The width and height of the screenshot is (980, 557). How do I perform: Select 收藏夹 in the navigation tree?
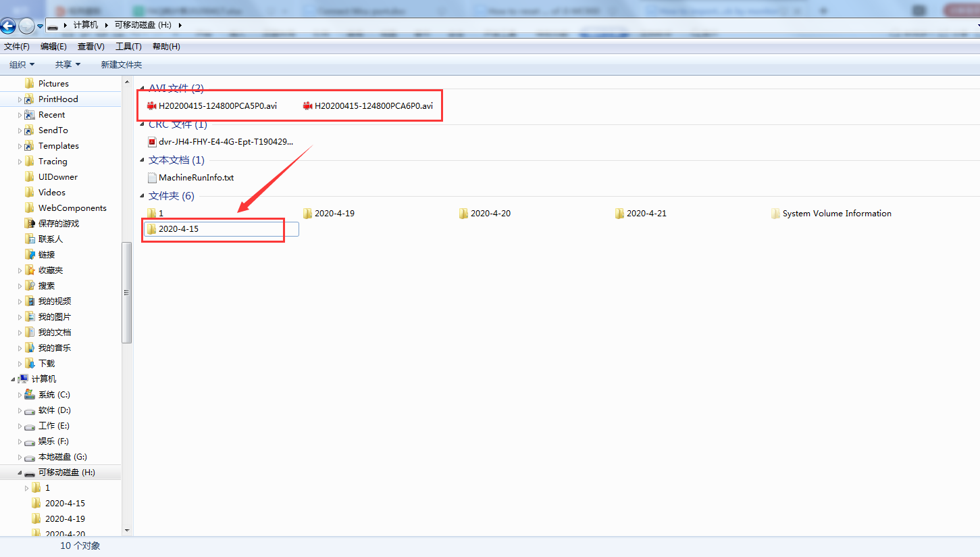[x=50, y=270]
